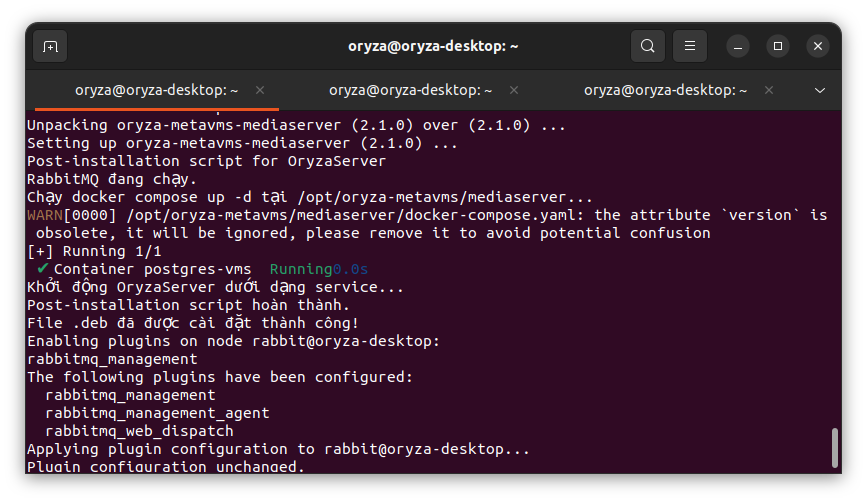Switch to the first terminal tab

click(x=156, y=90)
